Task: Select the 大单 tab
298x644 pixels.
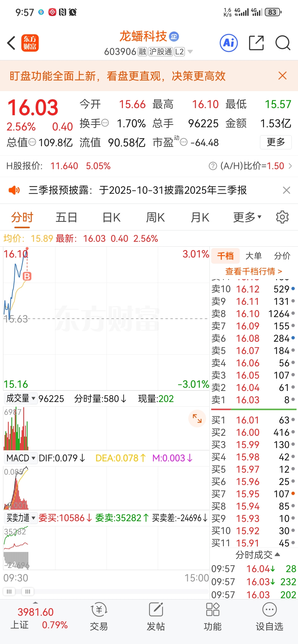Action: [x=253, y=256]
